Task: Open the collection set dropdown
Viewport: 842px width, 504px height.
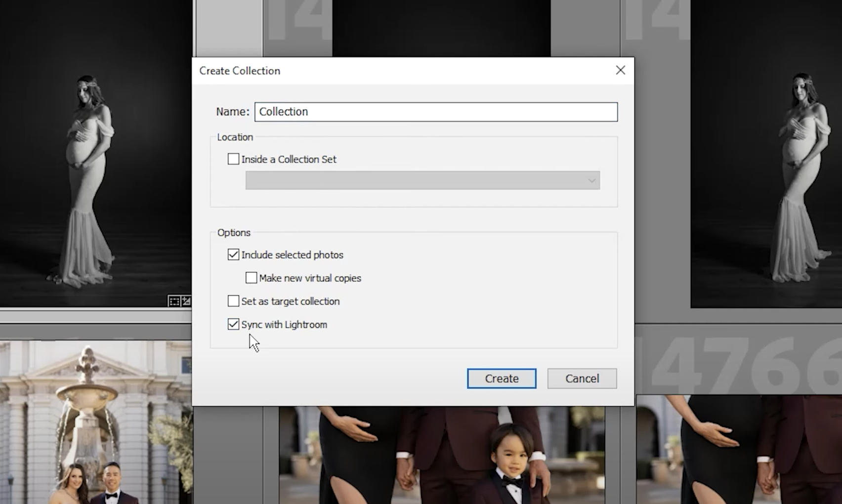Action: 591,180
